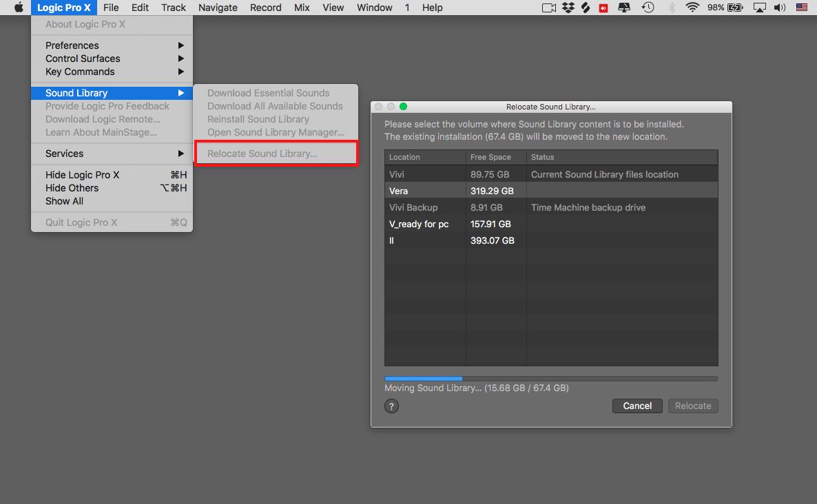The height and width of the screenshot is (504, 817).
Task: Click the Free Space column header
Action: point(496,157)
